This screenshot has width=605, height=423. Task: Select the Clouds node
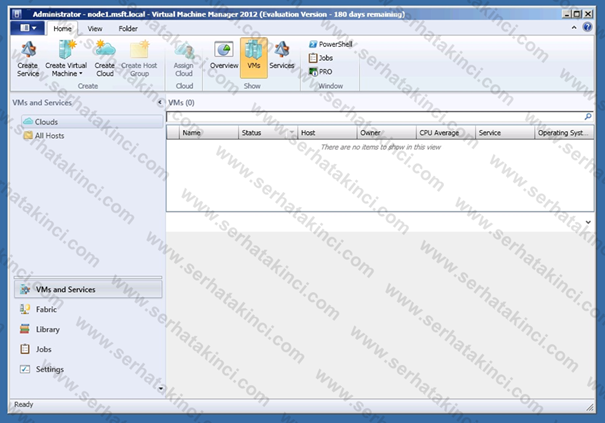(92, 122)
